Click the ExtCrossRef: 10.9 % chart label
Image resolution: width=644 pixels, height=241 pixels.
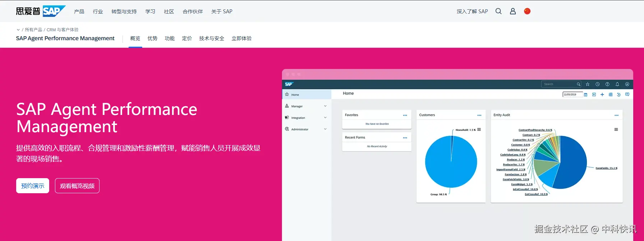tap(536, 194)
